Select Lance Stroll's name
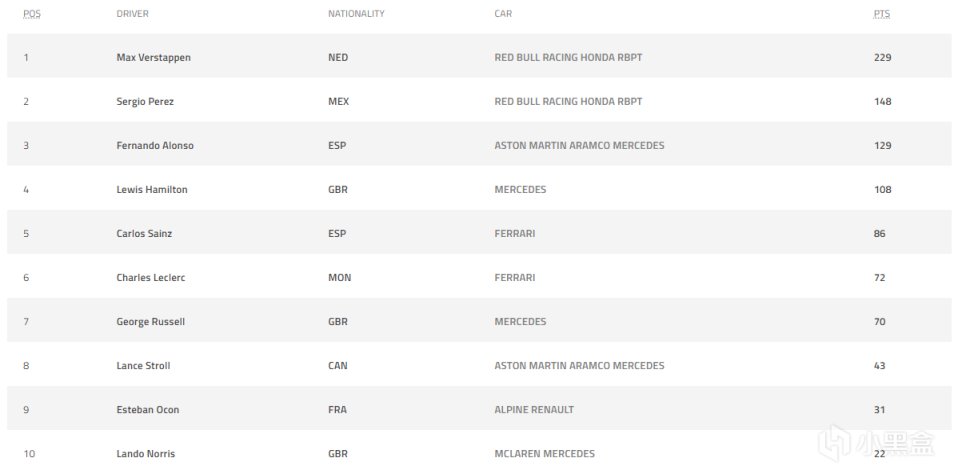Image resolution: width=962 pixels, height=474 pixels. coord(143,365)
